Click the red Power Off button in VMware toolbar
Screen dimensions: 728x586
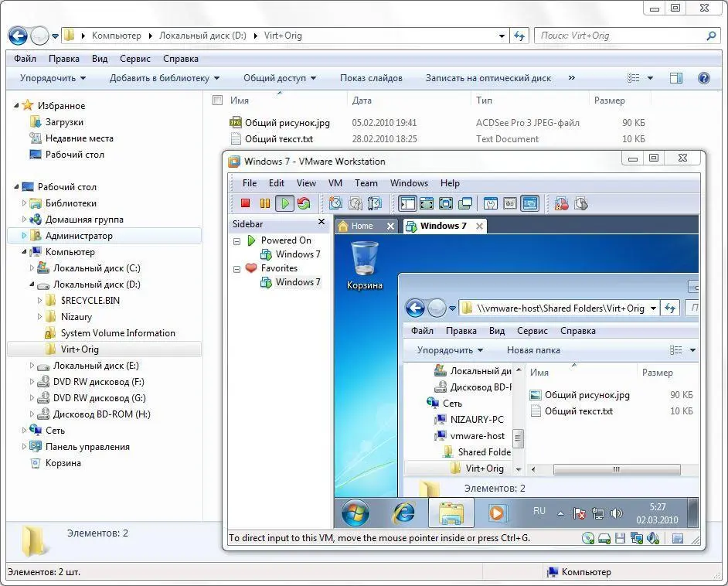click(x=246, y=203)
